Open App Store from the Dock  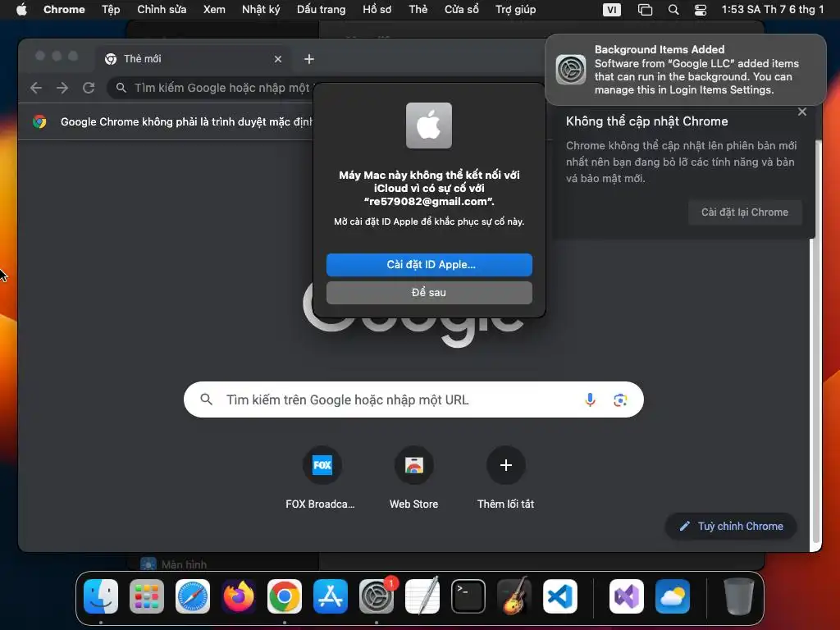(331, 596)
